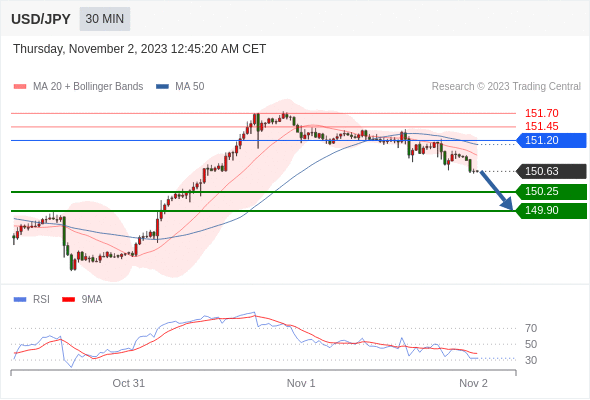
Task: Click the blue MA 50 legend swatch
Action: tap(162, 87)
